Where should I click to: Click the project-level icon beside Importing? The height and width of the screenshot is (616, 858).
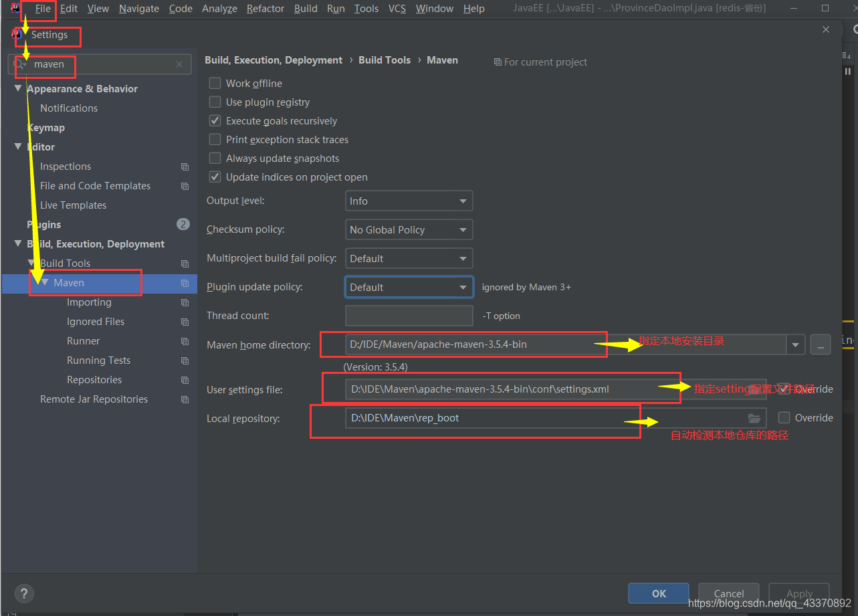(x=185, y=302)
